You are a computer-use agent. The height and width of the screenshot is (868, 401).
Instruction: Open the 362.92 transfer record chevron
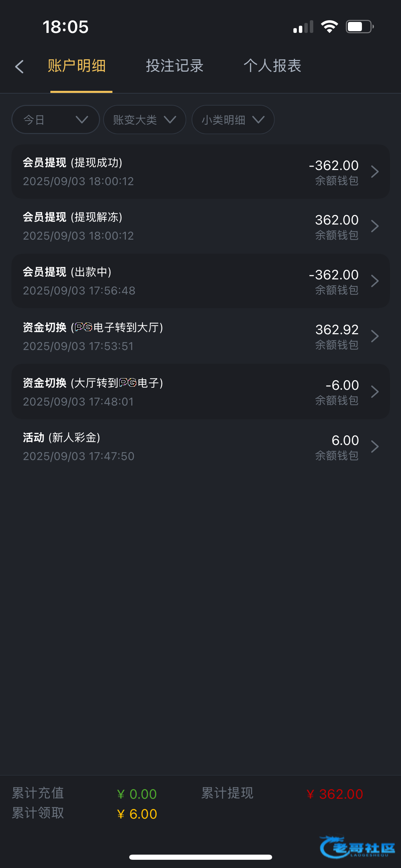click(375, 336)
